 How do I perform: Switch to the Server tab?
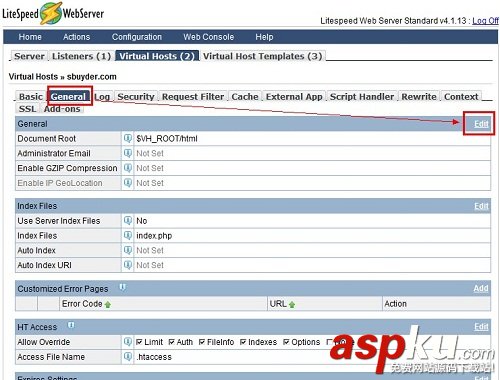pos(29,56)
